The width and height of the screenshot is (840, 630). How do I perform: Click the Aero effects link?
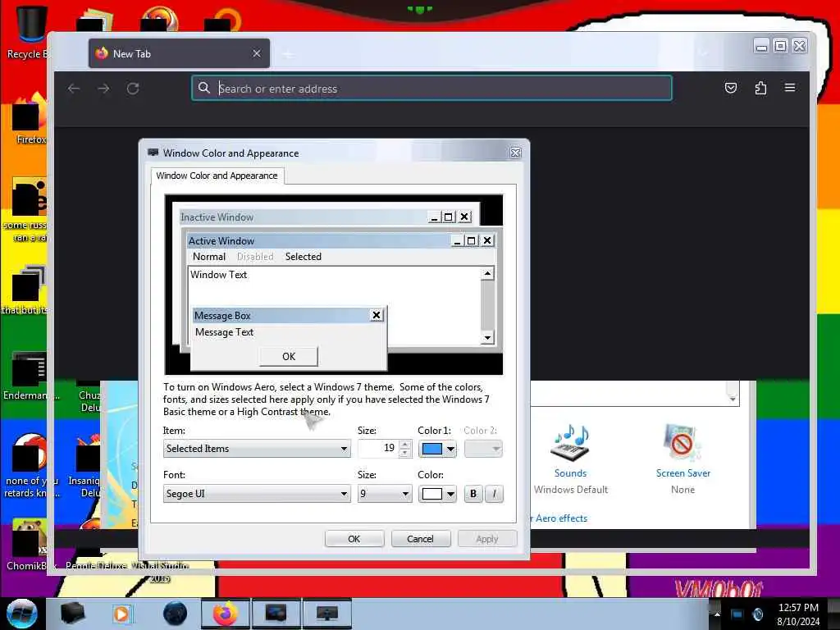(559, 518)
